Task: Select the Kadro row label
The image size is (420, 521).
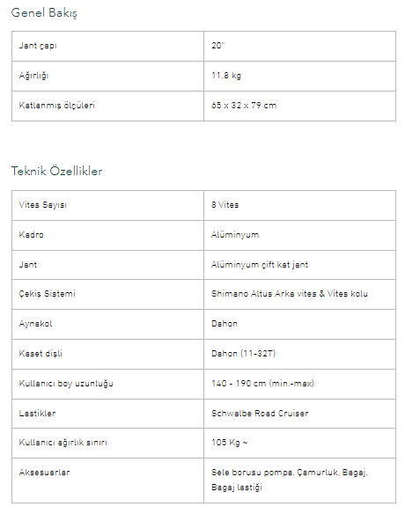Action: [32, 235]
